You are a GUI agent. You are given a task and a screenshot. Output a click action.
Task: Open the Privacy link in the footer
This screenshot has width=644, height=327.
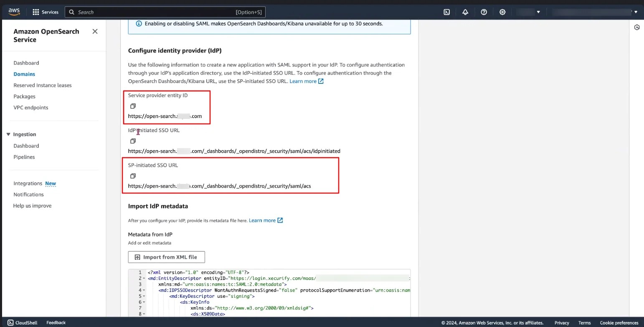(562, 323)
